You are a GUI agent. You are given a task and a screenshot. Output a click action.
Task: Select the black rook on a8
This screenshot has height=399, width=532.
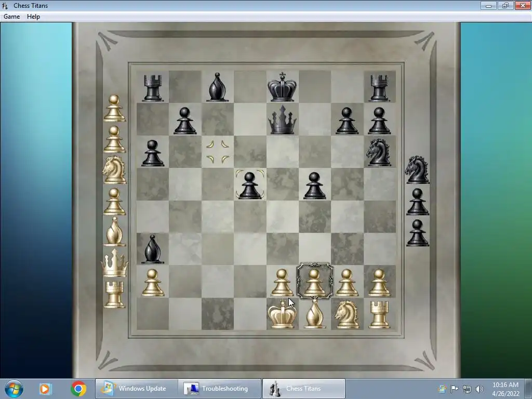[152, 87]
